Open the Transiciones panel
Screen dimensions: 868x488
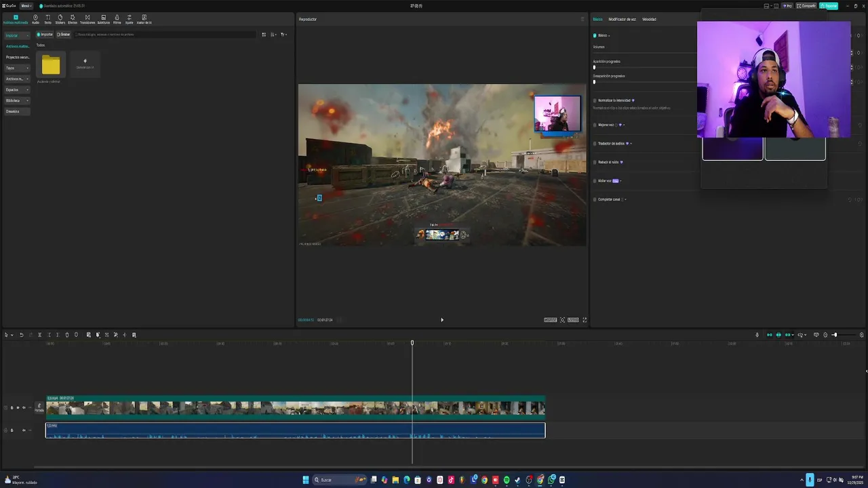click(87, 19)
